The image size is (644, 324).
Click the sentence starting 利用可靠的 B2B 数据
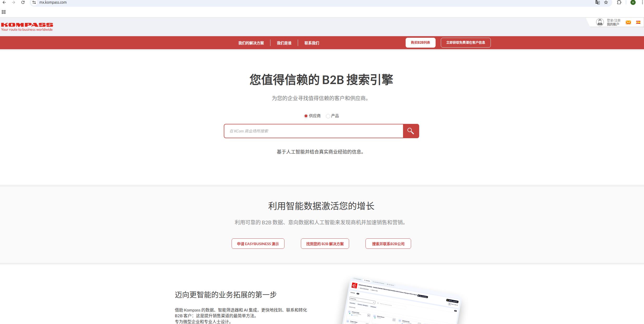(x=321, y=222)
